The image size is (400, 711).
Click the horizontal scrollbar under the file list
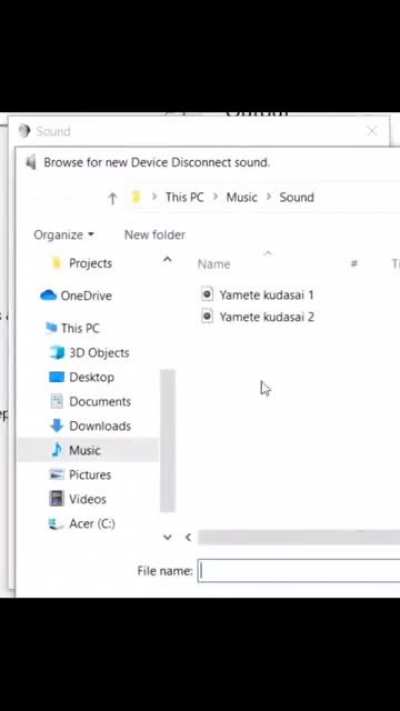click(299, 537)
